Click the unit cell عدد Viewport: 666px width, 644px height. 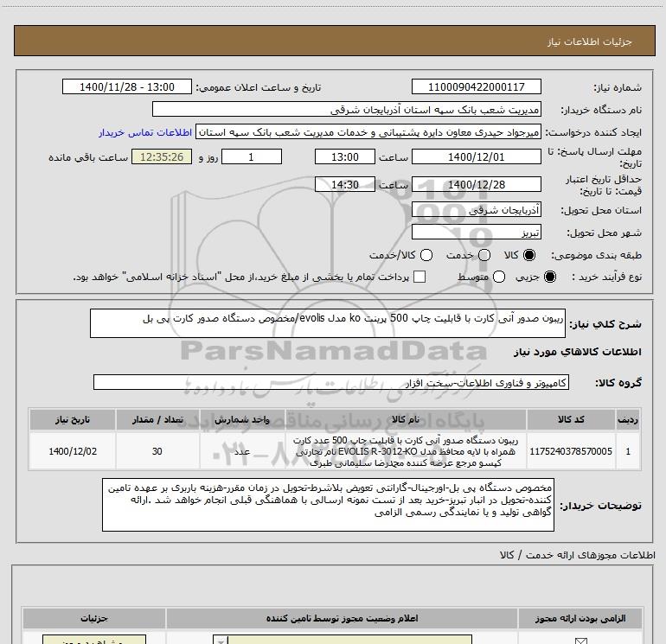[x=242, y=451]
